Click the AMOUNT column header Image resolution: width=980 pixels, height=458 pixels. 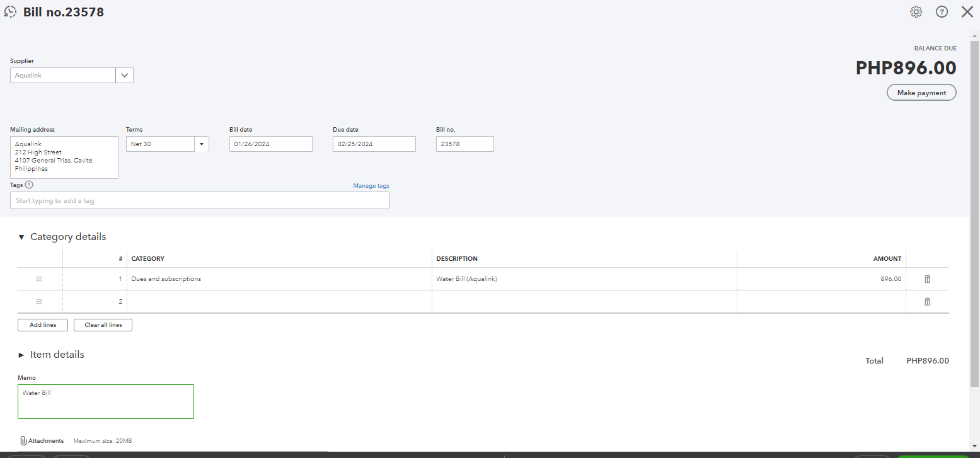pos(887,258)
